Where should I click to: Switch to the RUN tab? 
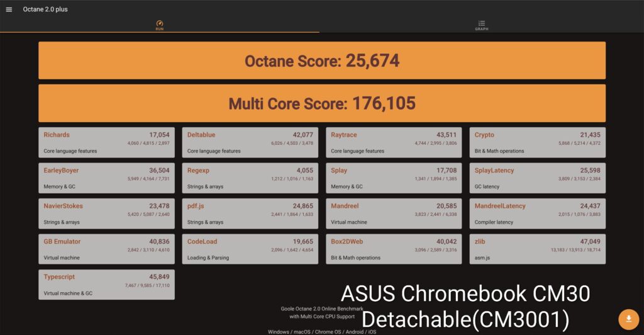click(160, 25)
